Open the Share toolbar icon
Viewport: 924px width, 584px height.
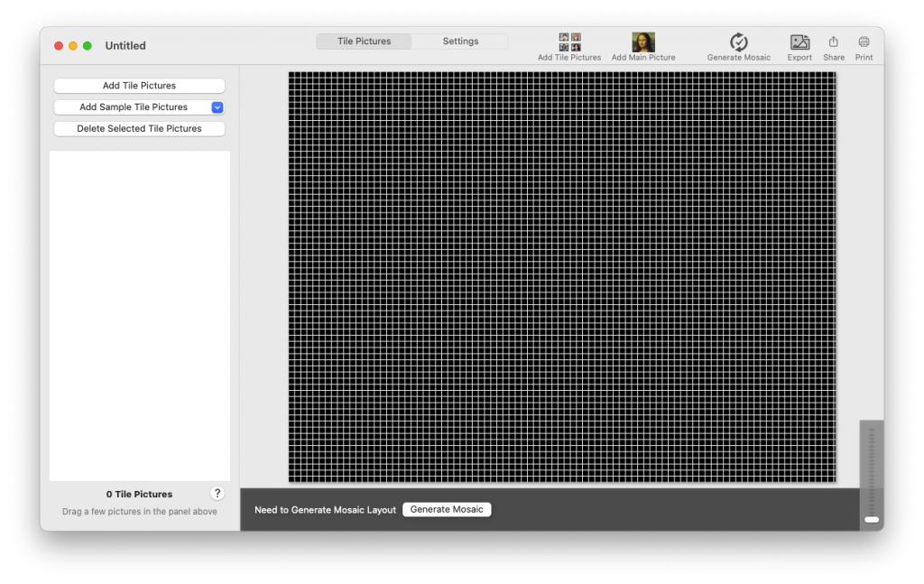click(833, 42)
